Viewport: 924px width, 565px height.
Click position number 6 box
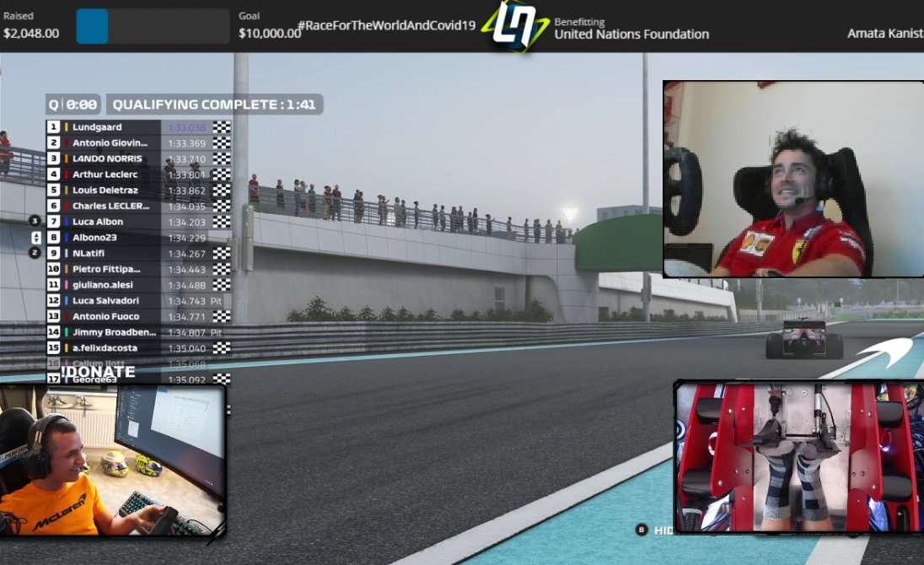[54, 206]
